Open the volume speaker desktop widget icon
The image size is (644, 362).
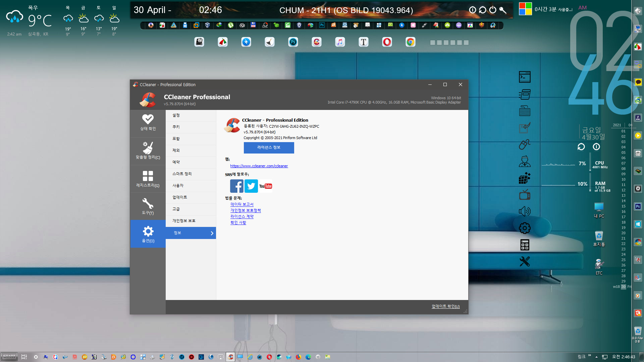coord(525,211)
